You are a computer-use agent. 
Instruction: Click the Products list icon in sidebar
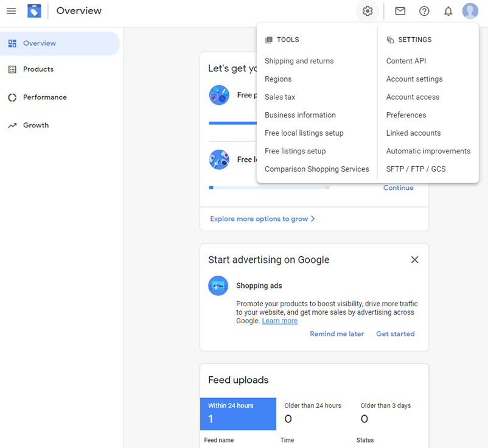pyautogui.click(x=12, y=69)
